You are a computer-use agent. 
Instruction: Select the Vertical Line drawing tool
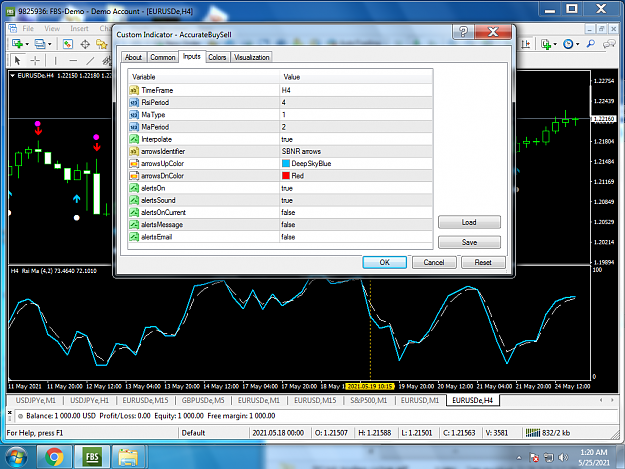[55, 61]
